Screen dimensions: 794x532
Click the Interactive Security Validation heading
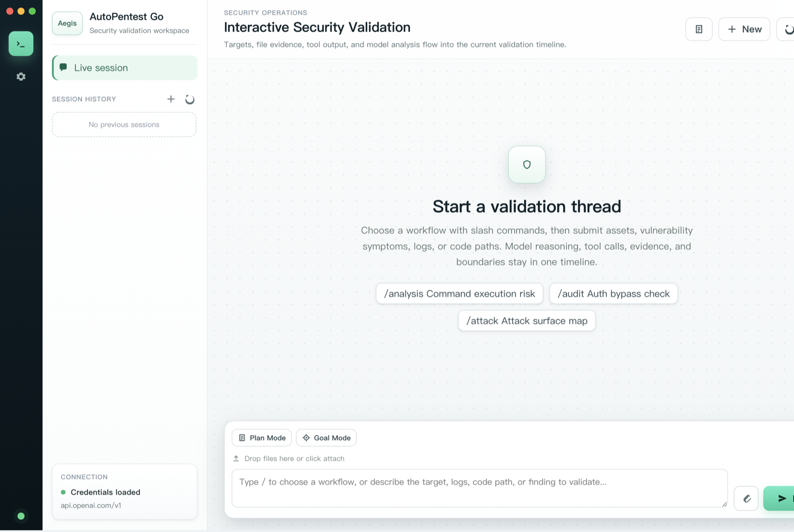click(317, 27)
